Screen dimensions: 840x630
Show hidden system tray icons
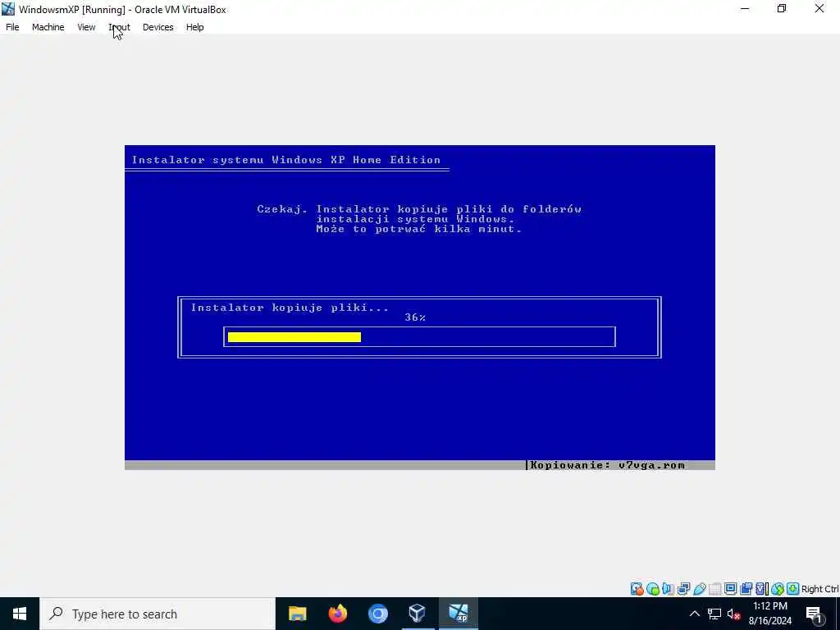coord(694,614)
